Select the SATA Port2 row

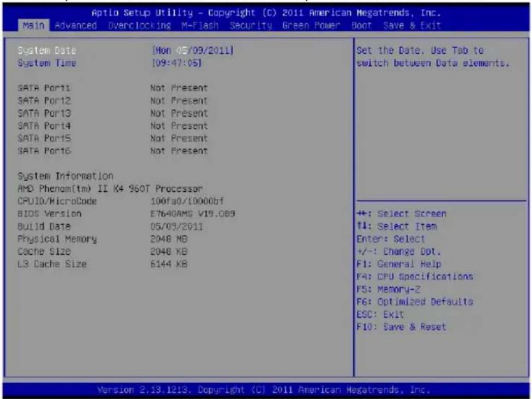(x=113, y=101)
